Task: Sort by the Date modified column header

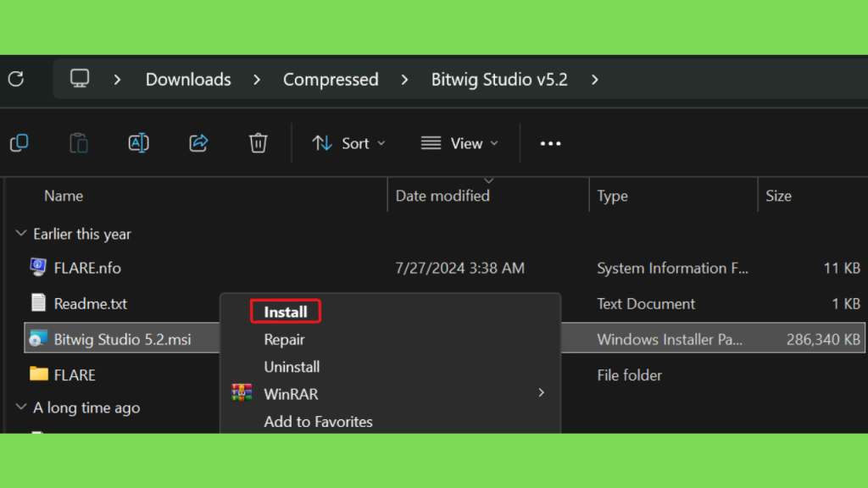Action: pyautogui.click(x=442, y=196)
